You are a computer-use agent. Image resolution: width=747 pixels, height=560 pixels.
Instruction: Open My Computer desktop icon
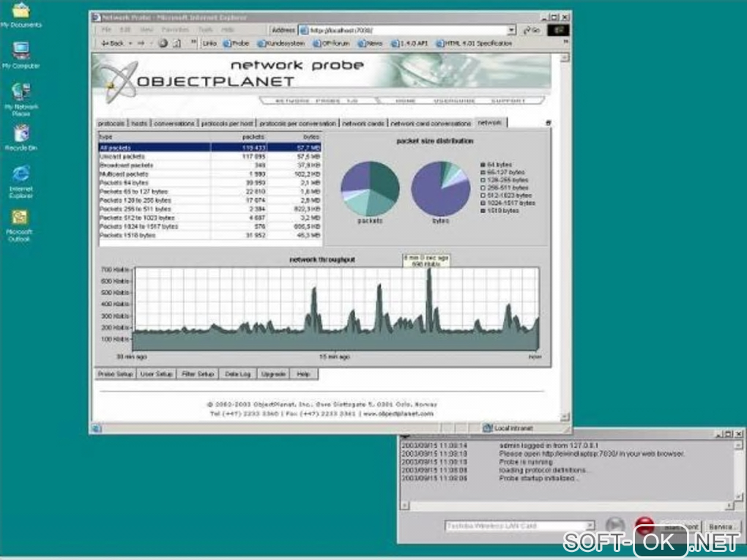click(21, 56)
